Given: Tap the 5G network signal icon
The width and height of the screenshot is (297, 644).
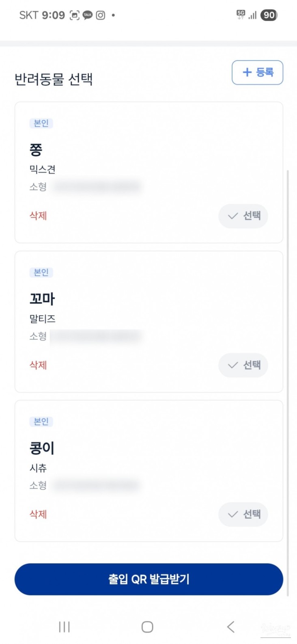Looking at the screenshot, I should (x=241, y=15).
